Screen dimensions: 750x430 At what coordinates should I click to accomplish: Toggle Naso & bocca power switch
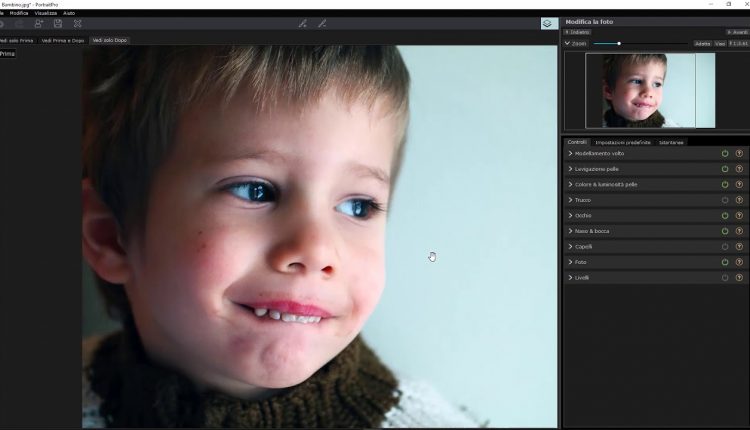(x=725, y=231)
